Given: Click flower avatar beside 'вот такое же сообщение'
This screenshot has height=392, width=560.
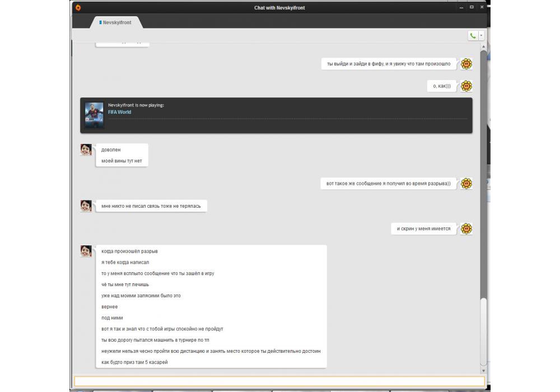Looking at the screenshot, I should (x=466, y=184).
